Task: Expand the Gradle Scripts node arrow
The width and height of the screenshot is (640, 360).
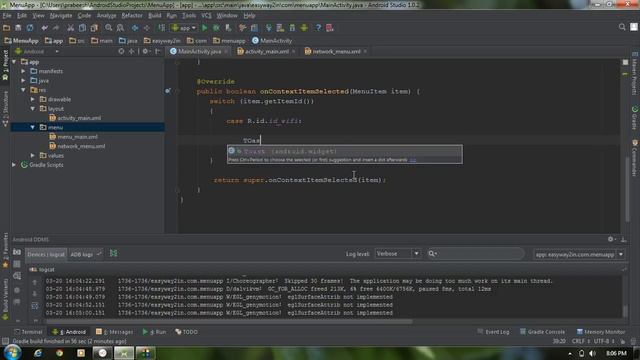Action: (x=14, y=165)
